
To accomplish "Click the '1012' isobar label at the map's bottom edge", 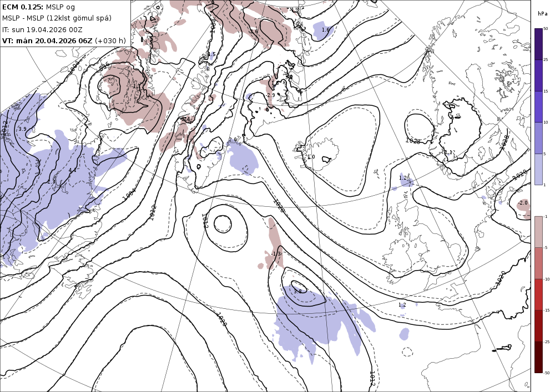I will (372, 378).
